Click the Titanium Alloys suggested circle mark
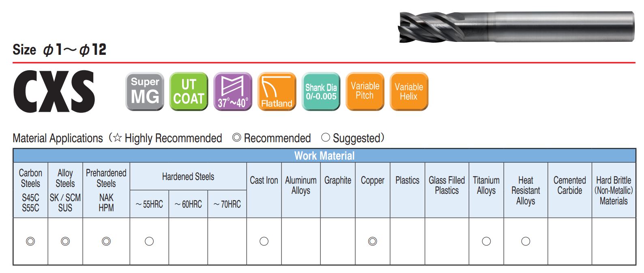Image resolution: width=644 pixels, height=273 pixels. 486,241
